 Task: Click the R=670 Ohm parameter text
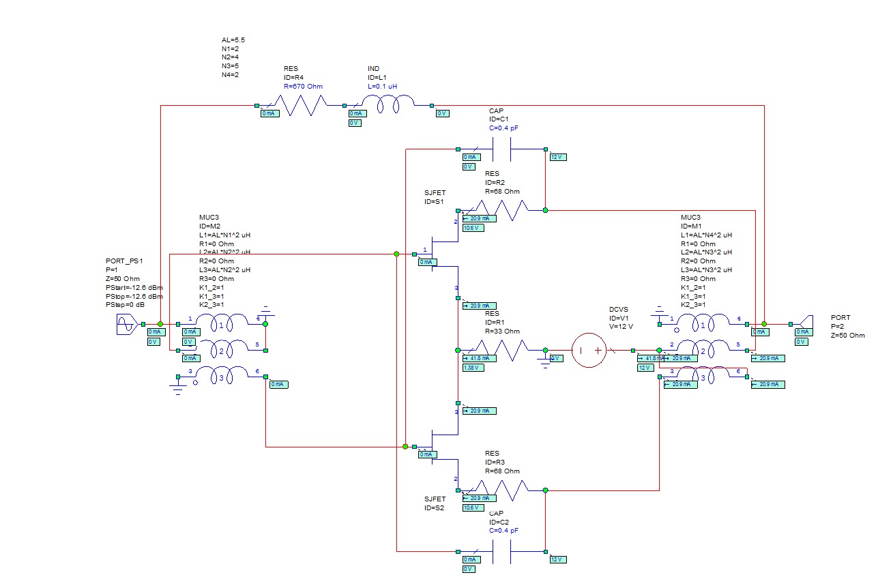coord(303,87)
